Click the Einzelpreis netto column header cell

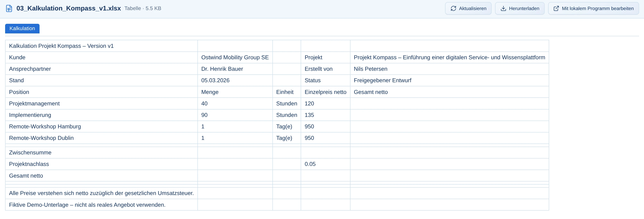tap(325, 92)
